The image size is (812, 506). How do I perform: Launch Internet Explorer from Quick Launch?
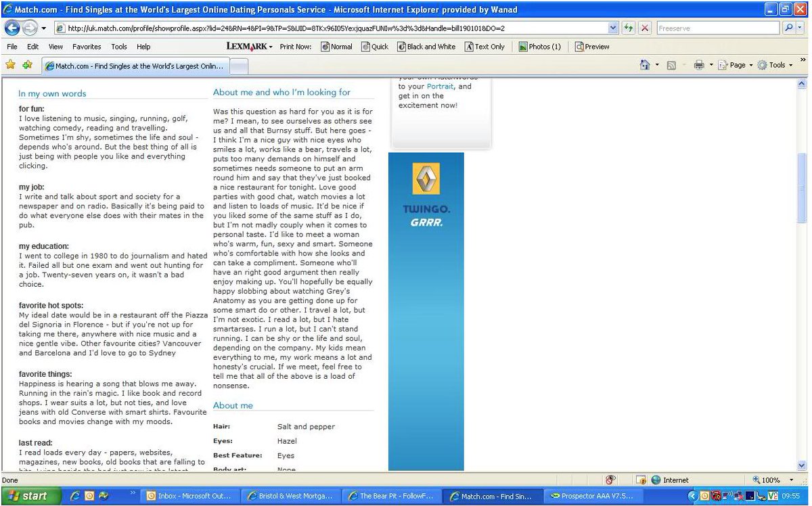pos(76,496)
